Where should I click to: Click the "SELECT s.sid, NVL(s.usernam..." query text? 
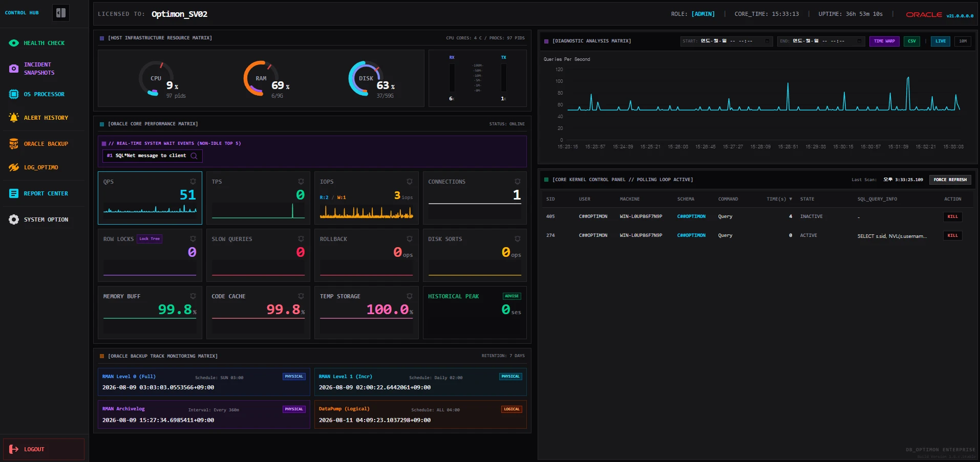[x=892, y=236]
